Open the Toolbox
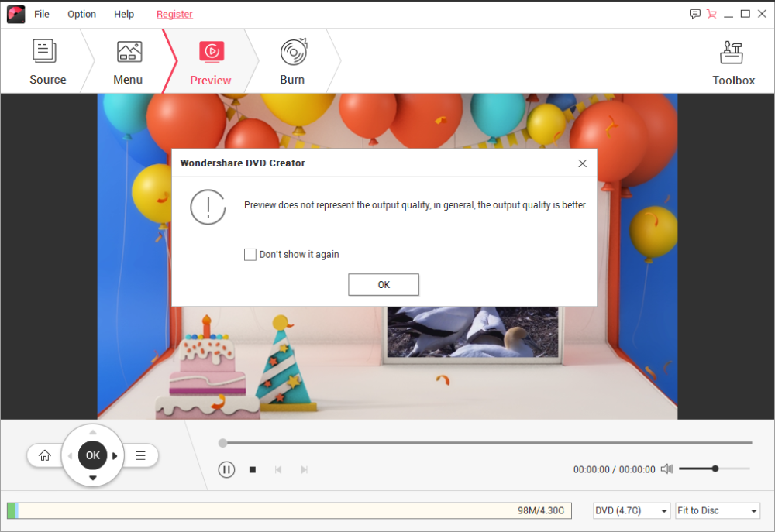The image size is (775, 532). (x=733, y=63)
